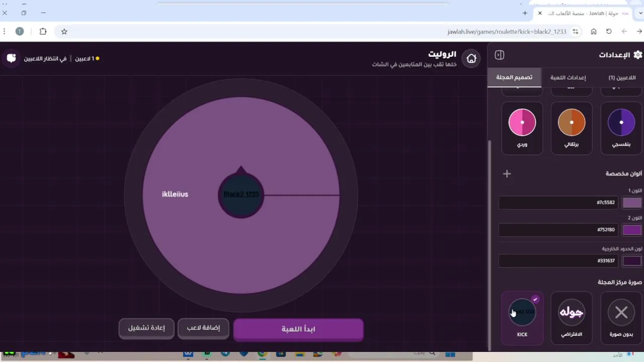
Task: Click the iklleiius name on the wheel
Action: [x=175, y=194]
